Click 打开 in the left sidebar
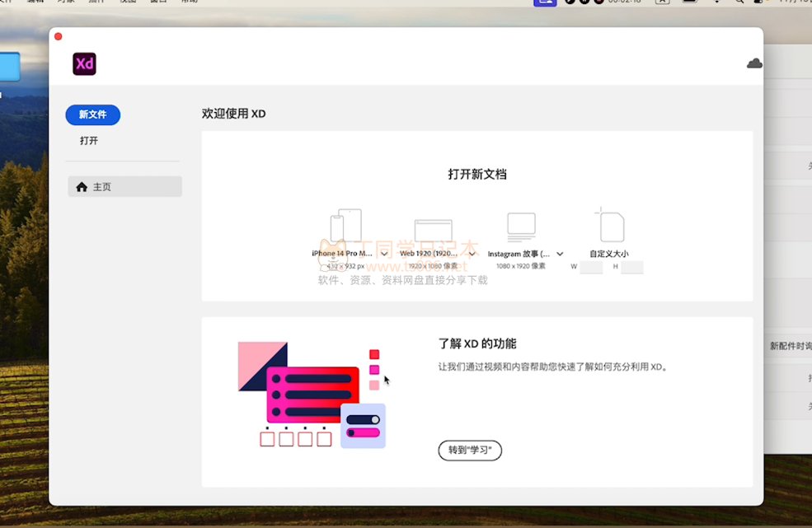The height and width of the screenshot is (528, 812). pyautogui.click(x=89, y=141)
